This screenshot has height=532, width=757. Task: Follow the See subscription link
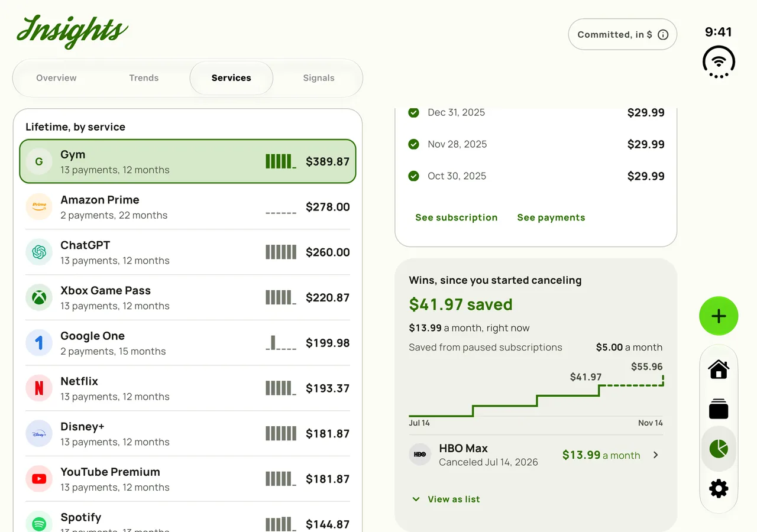click(x=457, y=218)
